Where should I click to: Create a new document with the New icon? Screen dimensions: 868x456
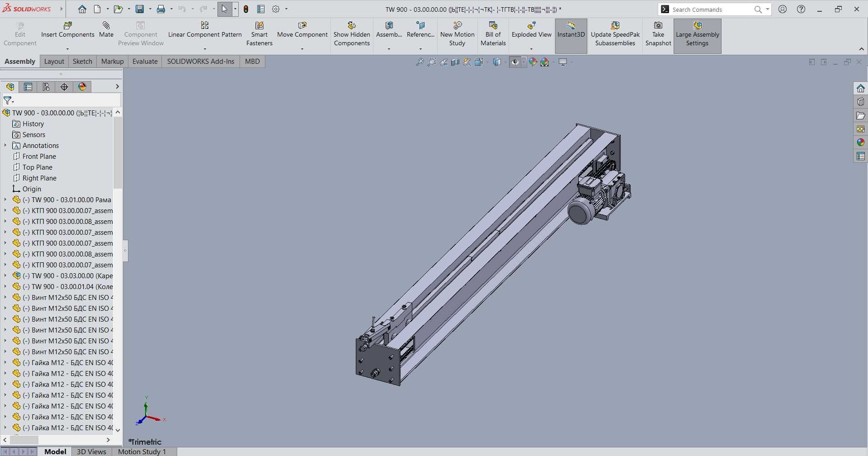pyautogui.click(x=97, y=9)
